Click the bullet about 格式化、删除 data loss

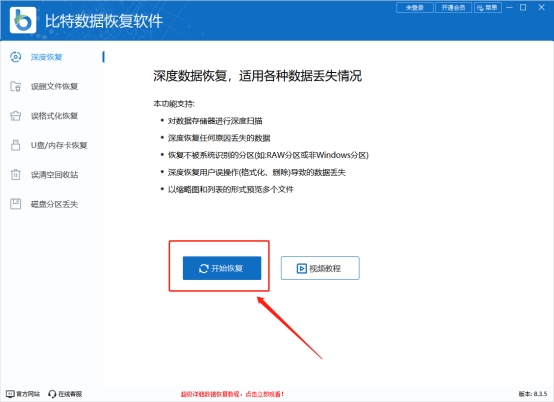[x=257, y=172]
